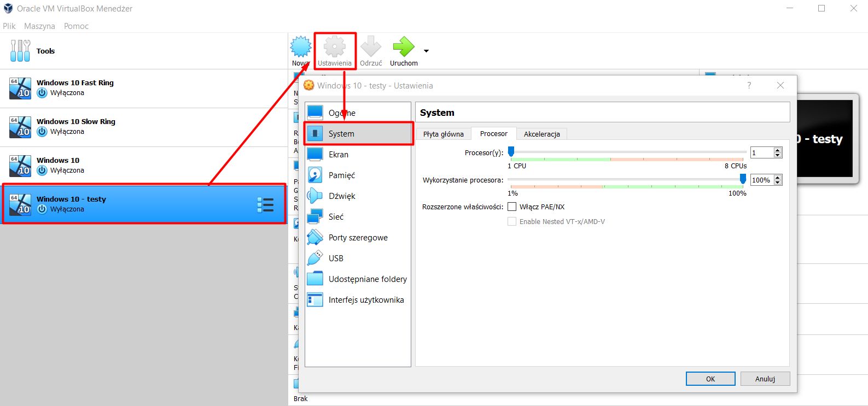This screenshot has height=406, width=868.
Task: Click the processor count input field
Action: tap(762, 152)
